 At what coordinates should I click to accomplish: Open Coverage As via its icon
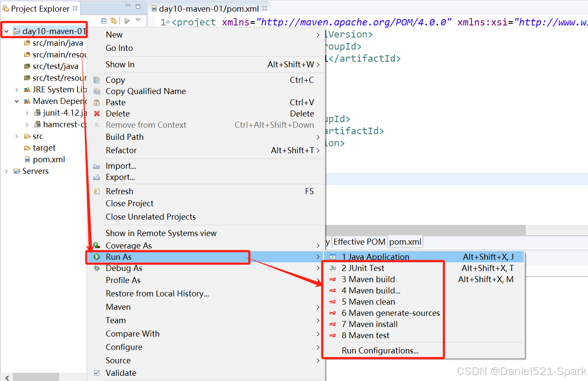tap(97, 245)
